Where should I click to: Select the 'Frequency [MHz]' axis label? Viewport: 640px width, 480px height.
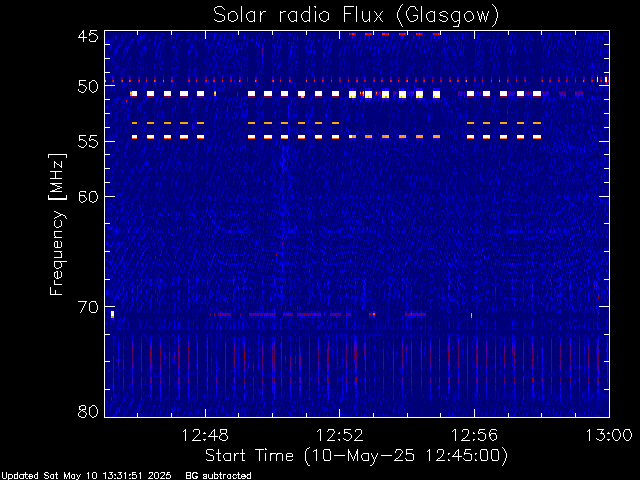click(x=57, y=224)
